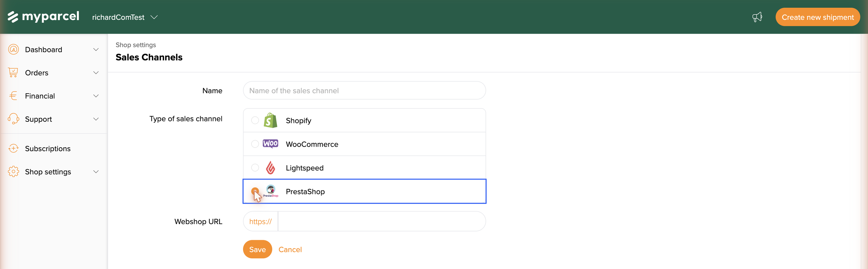Select the Lightspeed radio button
Image resolution: width=868 pixels, height=269 pixels.
(x=255, y=167)
